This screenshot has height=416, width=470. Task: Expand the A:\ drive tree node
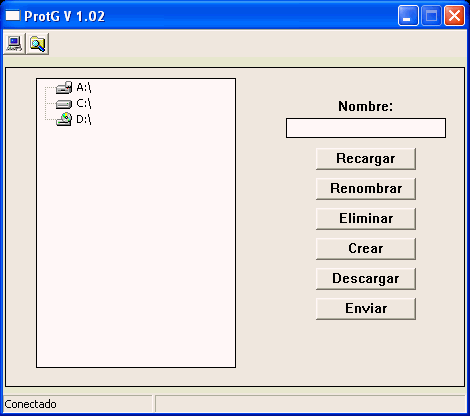pos(84,87)
